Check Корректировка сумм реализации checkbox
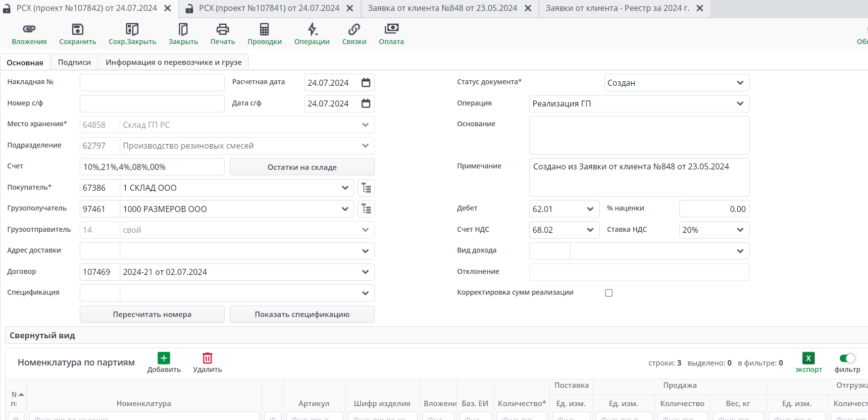Screen dimensions: 868x420 tap(609, 293)
